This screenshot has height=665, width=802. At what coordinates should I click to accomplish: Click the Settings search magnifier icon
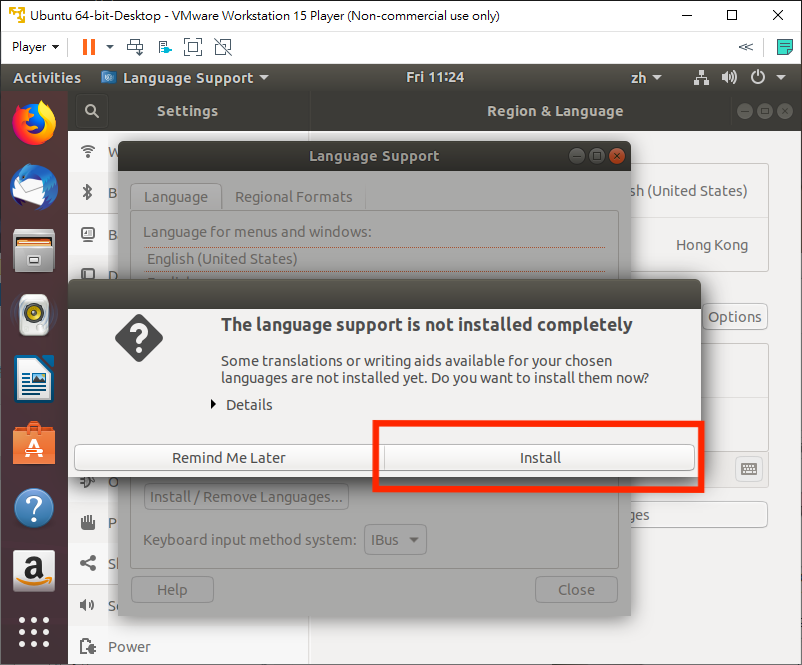pos(92,111)
